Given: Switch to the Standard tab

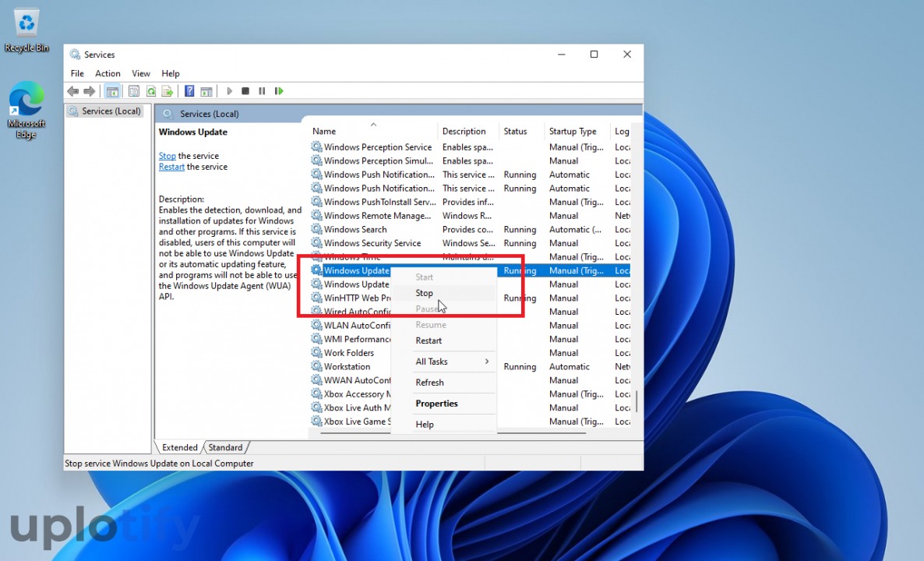Looking at the screenshot, I should (x=226, y=447).
